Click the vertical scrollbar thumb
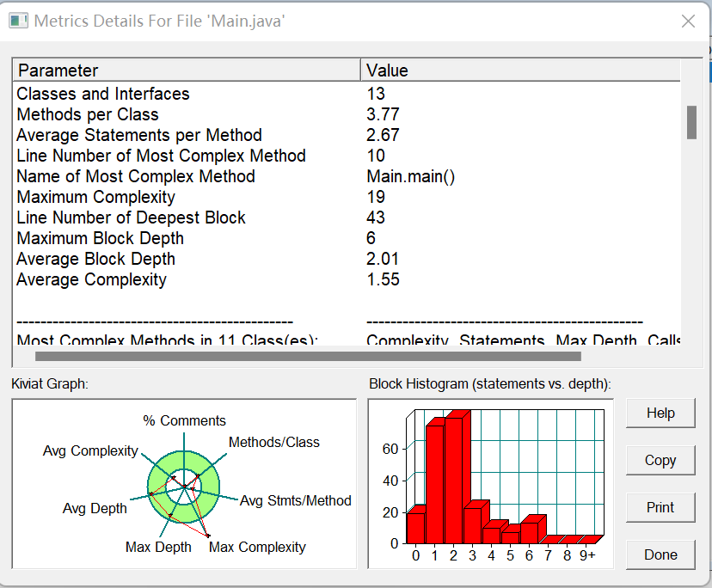The image size is (712, 588). (691, 123)
